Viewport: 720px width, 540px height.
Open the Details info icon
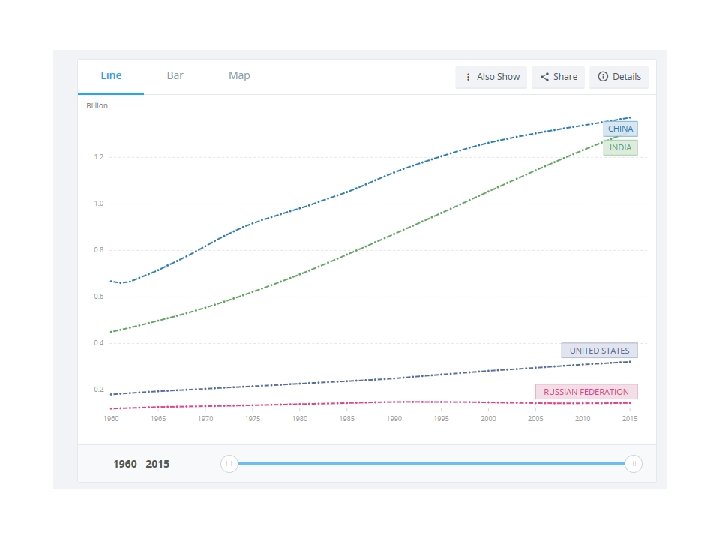coord(603,77)
